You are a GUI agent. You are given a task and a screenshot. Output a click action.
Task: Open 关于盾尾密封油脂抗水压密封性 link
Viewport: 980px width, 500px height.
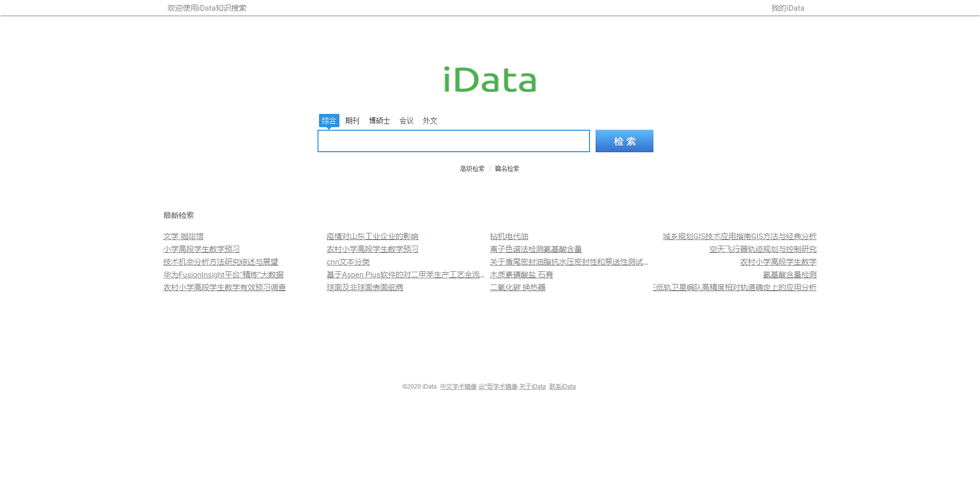(569, 262)
